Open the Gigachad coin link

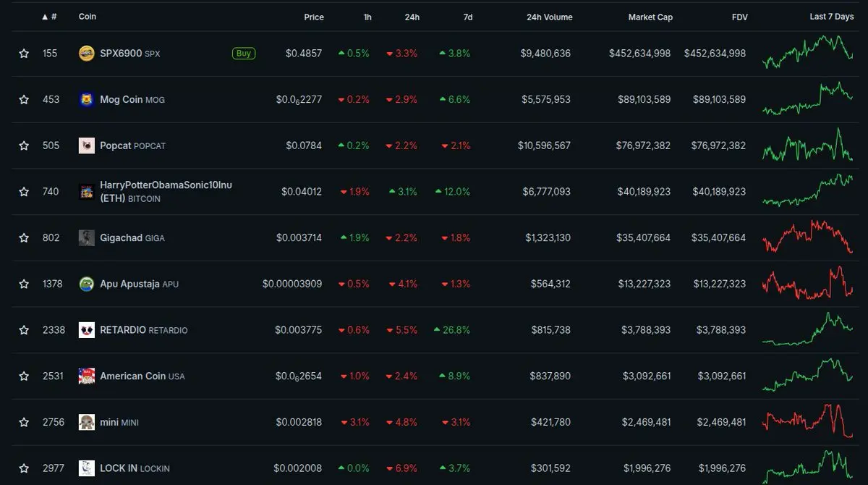132,238
